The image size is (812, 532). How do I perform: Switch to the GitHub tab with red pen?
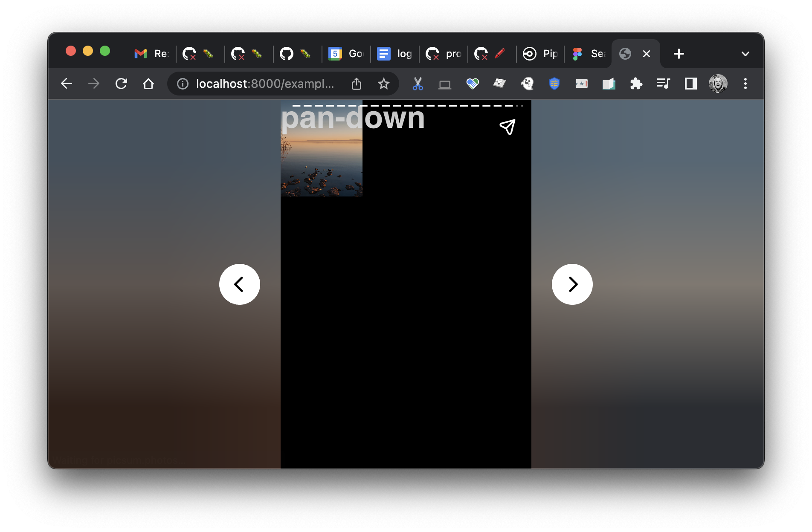click(492, 54)
